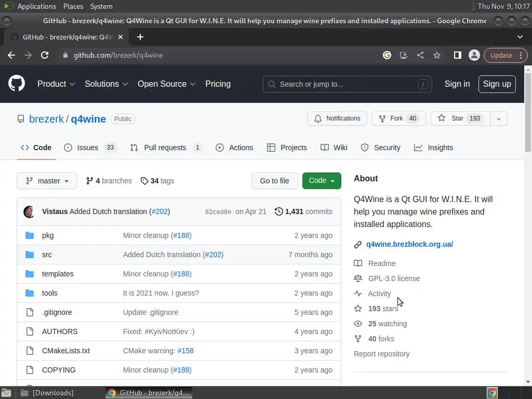Image resolution: width=532 pixels, height=399 pixels.
Task: Click the AUTHORS file icon
Action: (x=30, y=331)
